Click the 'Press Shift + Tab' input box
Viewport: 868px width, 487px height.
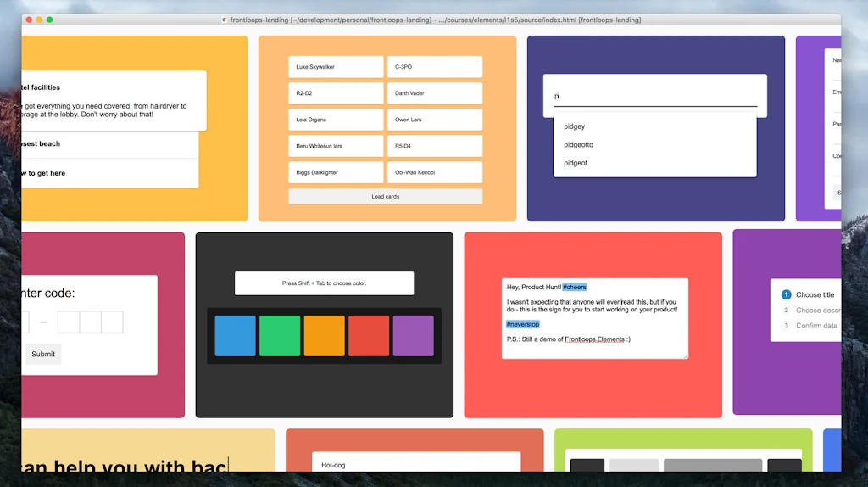coord(325,283)
